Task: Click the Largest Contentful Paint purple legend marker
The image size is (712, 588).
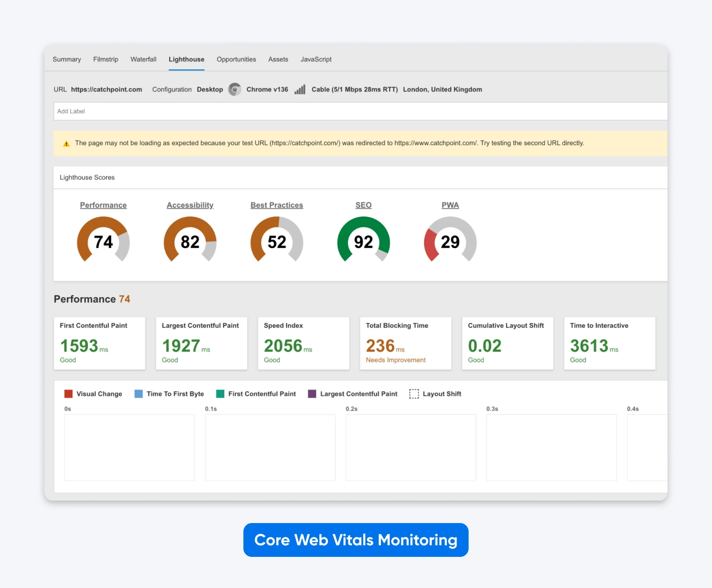Action: click(311, 394)
